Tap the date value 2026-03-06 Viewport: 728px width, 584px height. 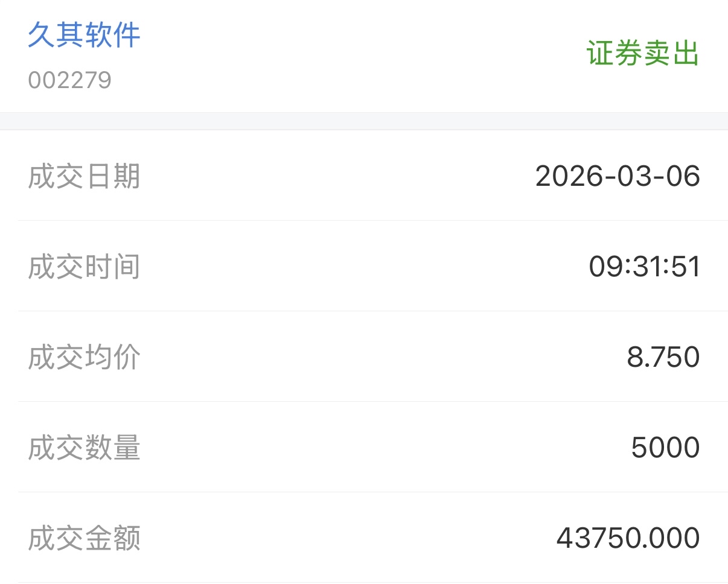[618, 176]
